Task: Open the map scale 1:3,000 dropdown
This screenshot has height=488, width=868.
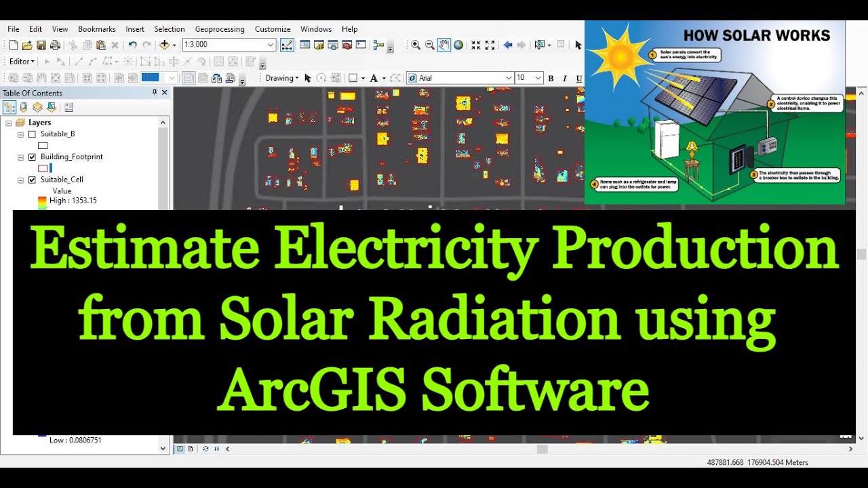Action: [271, 45]
